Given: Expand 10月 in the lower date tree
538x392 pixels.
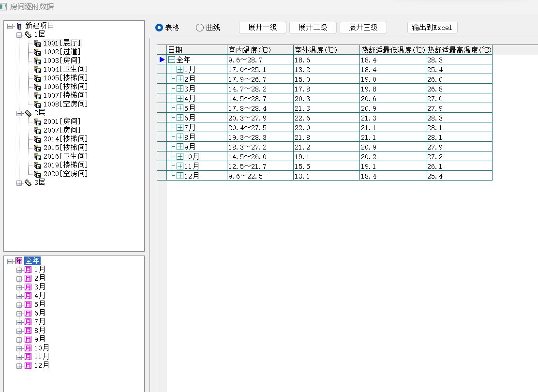Looking at the screenshot, I should click(x=19, y=348).
